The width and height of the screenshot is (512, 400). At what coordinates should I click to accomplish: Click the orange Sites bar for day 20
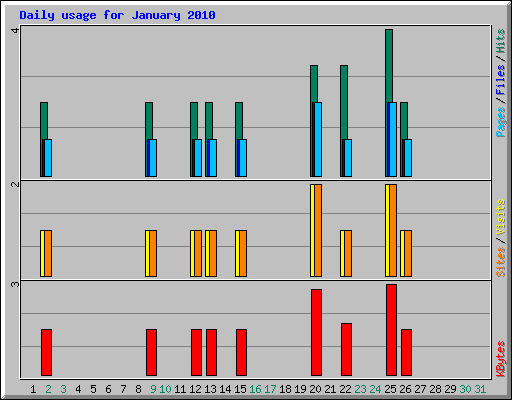click(x=318, y=230)
